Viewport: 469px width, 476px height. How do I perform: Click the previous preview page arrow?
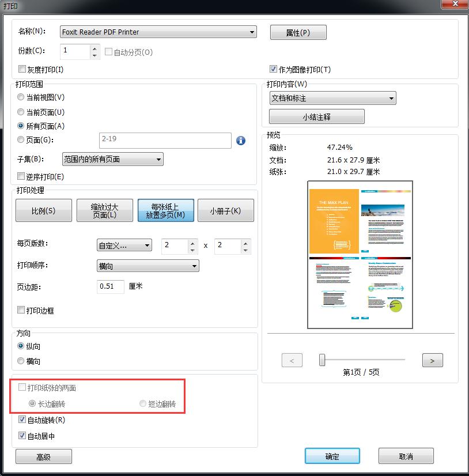coord(292,360)
